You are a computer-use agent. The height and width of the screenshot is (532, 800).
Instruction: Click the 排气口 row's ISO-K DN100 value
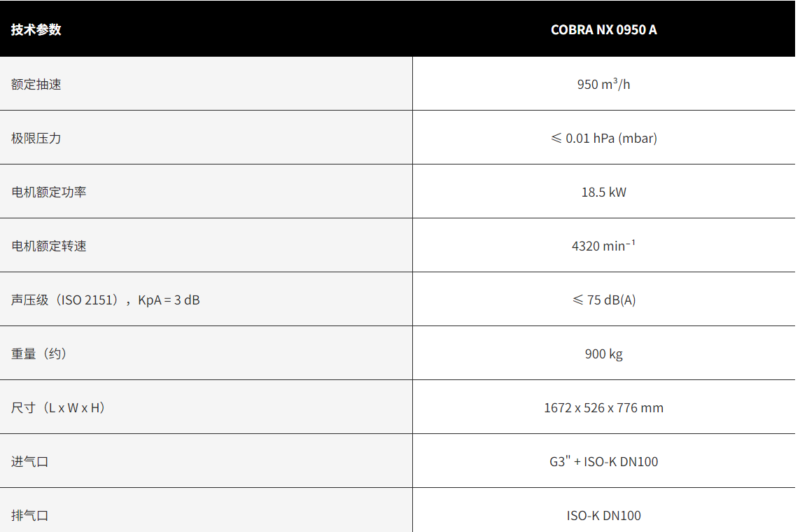coord(603,515)
